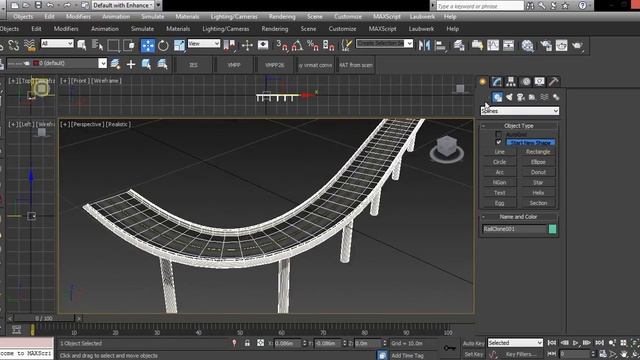640x360 pixels.
Task: Open the Material Editor icon
Action: pos(527,45)
